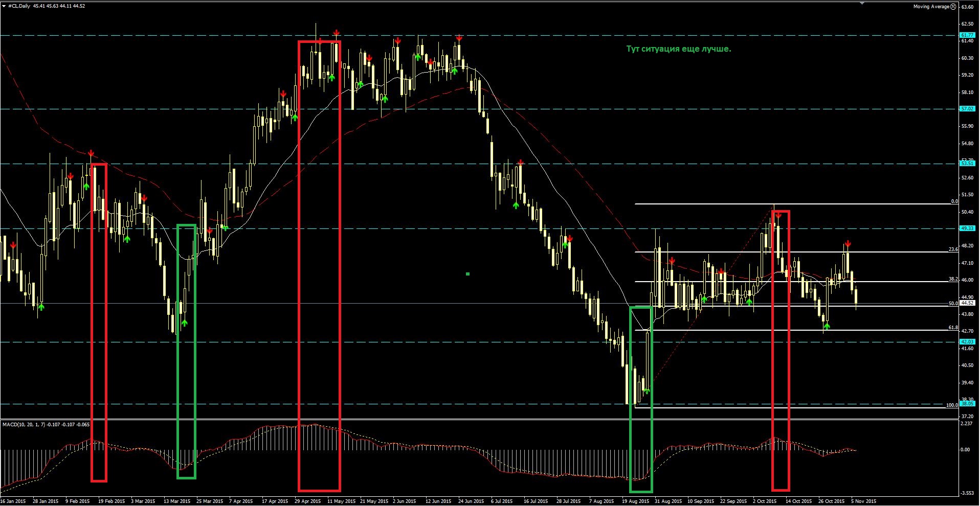
Task: Click the 42.03 highlighted price level label
Action: [967, 342]
